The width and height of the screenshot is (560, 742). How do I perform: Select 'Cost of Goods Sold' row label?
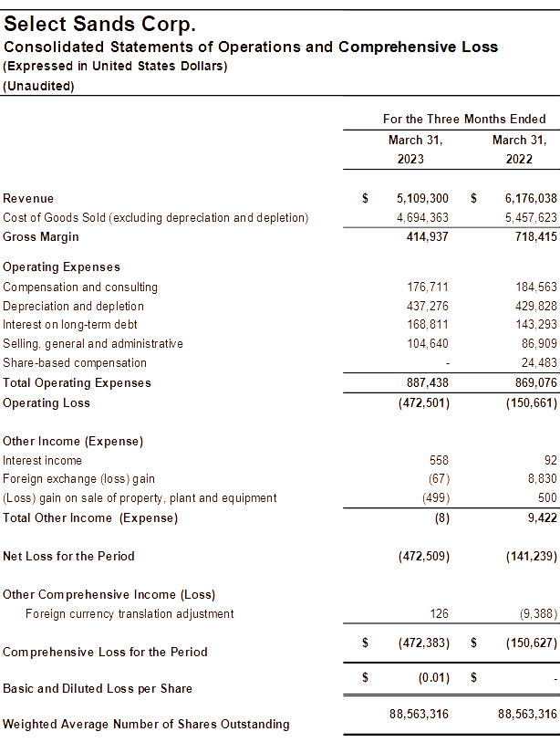coord(156,218)
